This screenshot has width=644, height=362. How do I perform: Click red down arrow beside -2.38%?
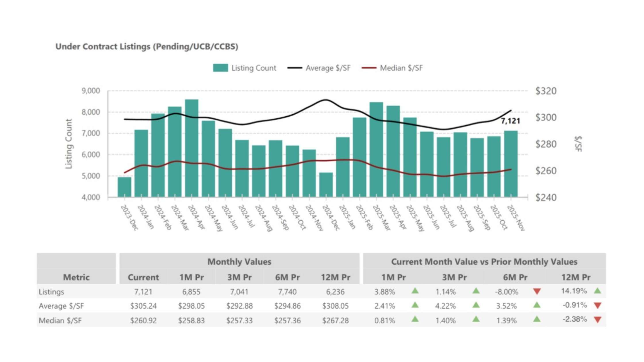click(x=597, y=320)
